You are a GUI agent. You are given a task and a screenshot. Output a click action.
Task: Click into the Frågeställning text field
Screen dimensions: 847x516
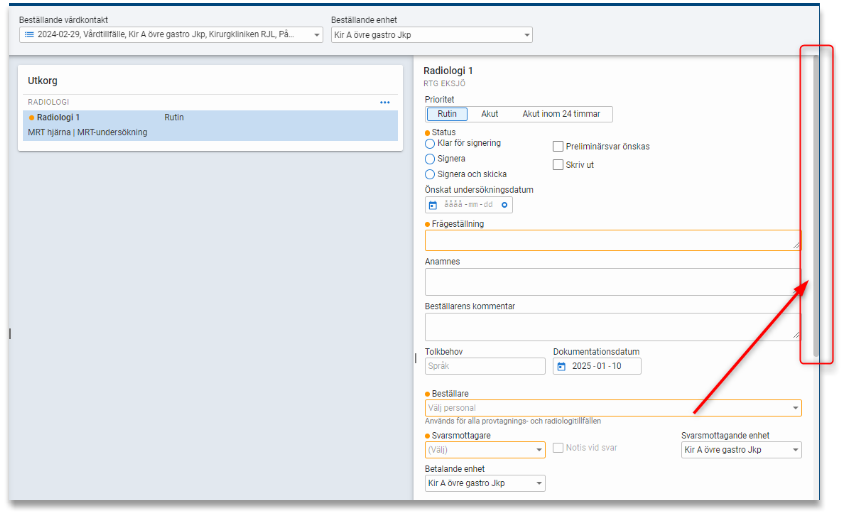click(x=610, y=240)
